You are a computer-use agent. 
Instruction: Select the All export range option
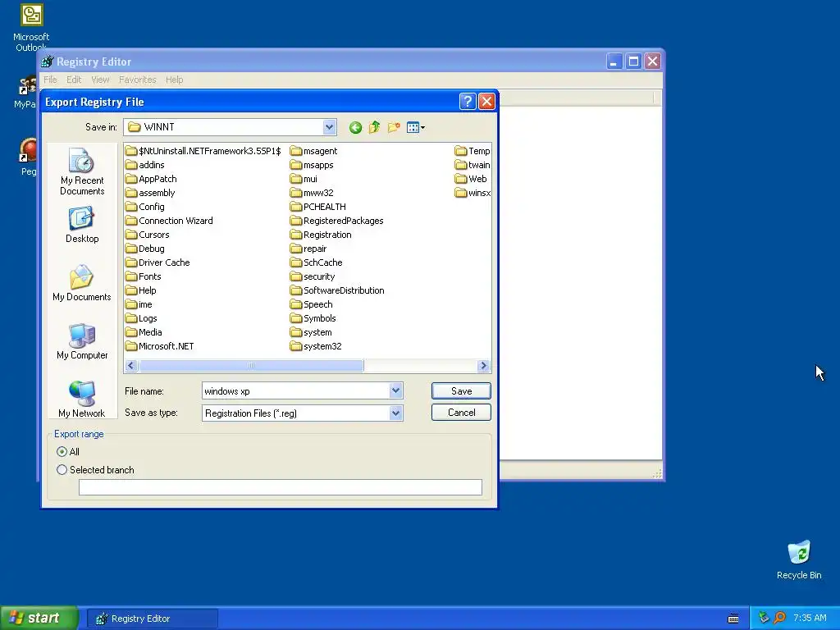[x=67, y=452]
